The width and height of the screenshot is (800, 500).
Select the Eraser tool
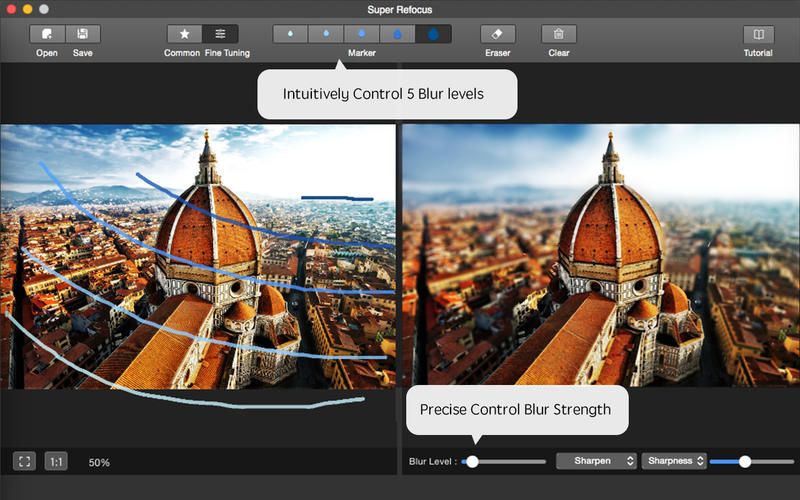pyautogui.click(x=497, y=34)
